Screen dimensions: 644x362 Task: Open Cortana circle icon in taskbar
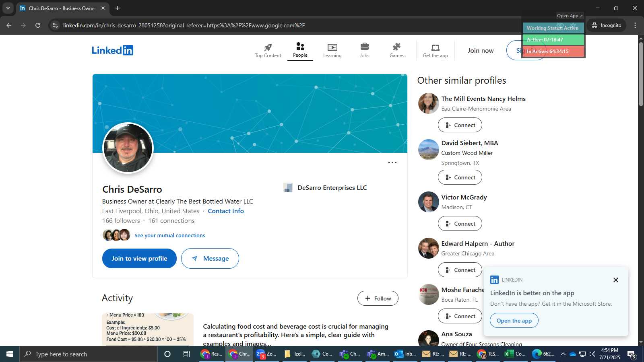(x=167, y=354)
